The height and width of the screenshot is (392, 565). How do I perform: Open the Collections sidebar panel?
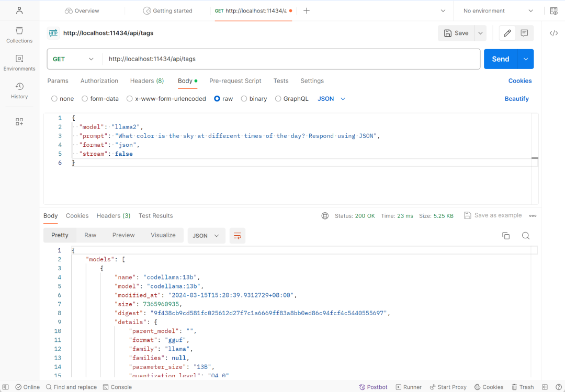coord(19,34)
